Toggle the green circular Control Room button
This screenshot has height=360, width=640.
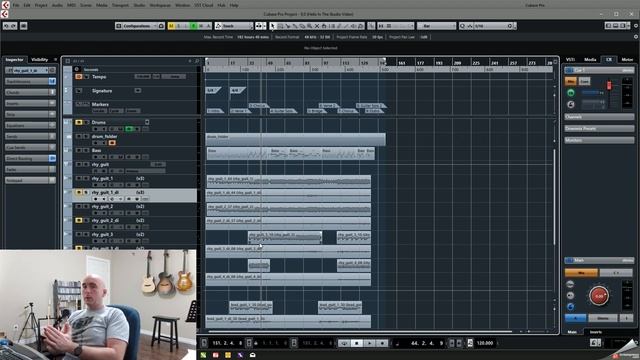click(571, 93)
